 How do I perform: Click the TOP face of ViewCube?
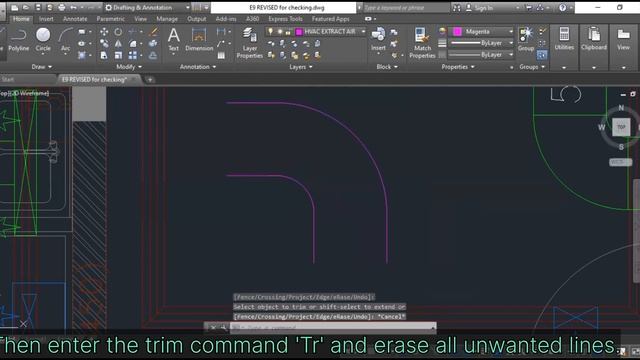click(621, 127)
